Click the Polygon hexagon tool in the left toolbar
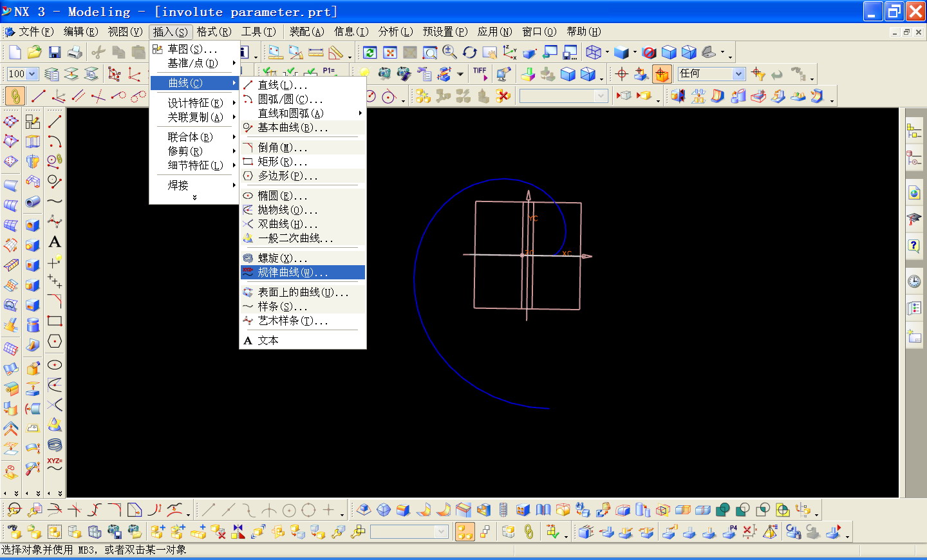Viewport: 927px width, 560px height. 55,341
